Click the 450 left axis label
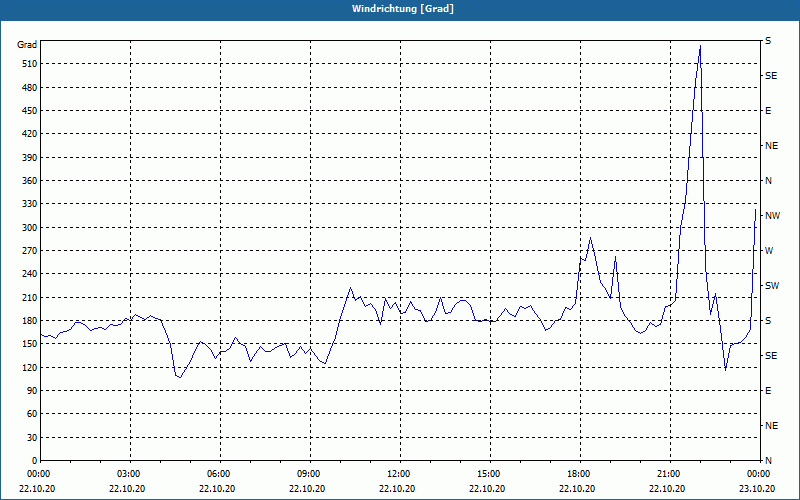Image resolution: width=800 pixels, height=500 pixels. 30,111
